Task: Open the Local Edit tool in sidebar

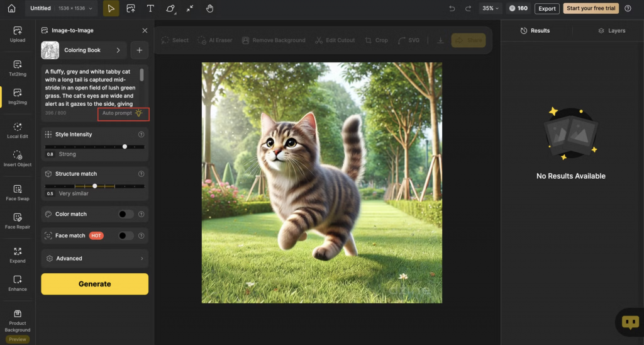Action: click(x=18, y=130)
